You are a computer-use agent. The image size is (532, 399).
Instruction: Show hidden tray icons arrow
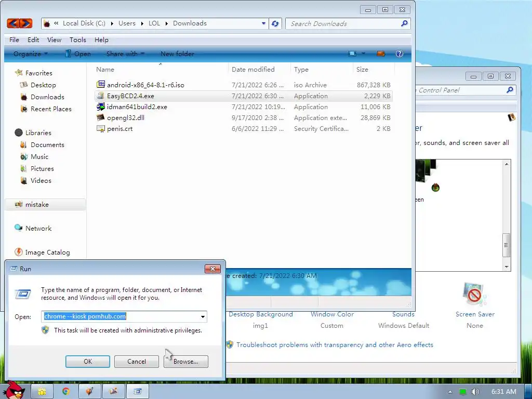coord(450,392)
